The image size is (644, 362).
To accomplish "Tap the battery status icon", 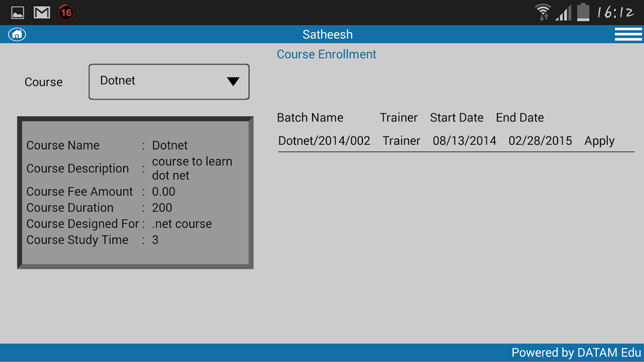I will [583, 12].
